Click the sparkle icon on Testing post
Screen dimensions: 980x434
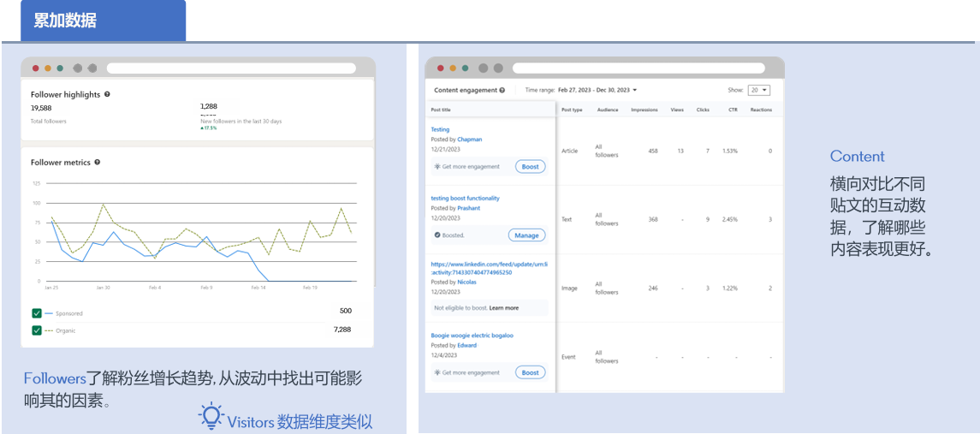tap(437, 166)
